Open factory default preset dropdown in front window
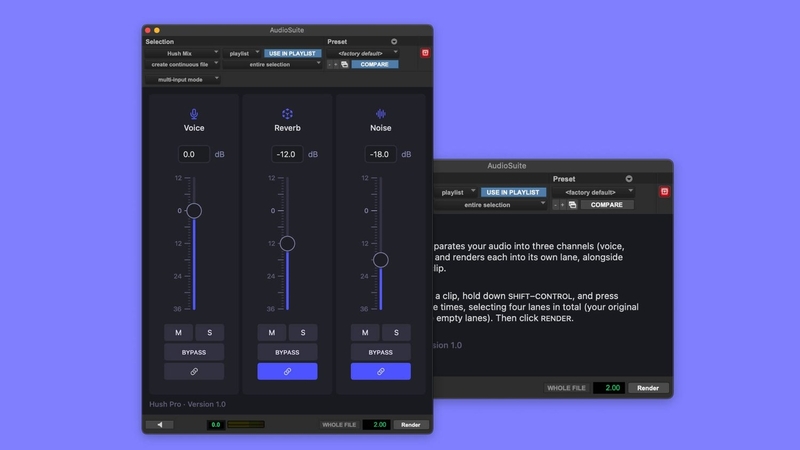 [363, 53]
